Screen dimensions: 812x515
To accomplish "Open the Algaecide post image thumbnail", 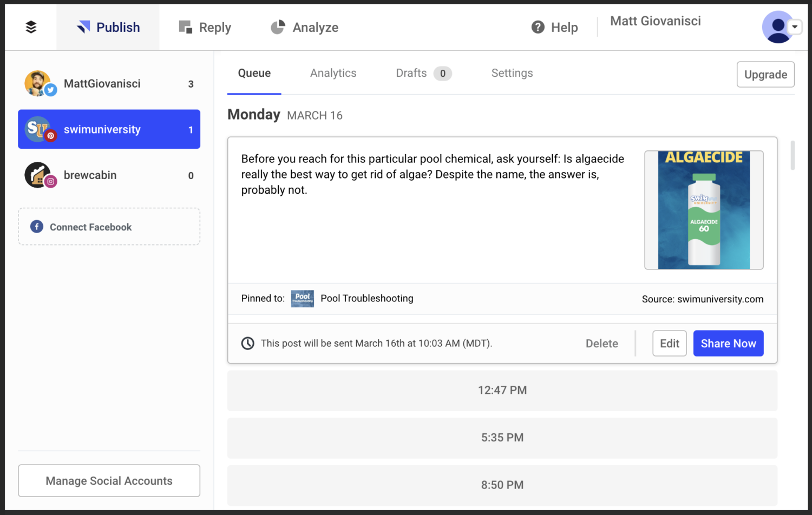I will [704, 210].
